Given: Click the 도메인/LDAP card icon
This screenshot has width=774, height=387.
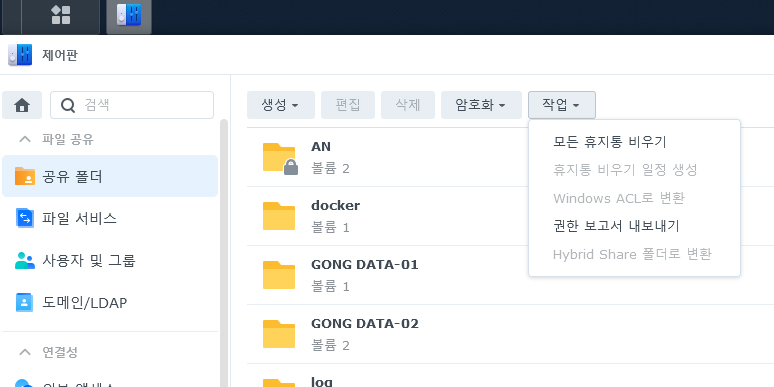Looking at the screenshot, I should point(25,302).
